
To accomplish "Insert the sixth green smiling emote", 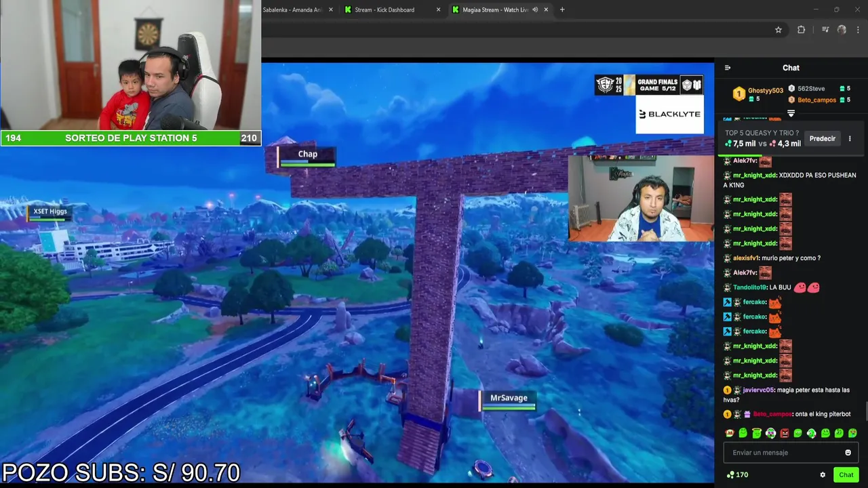I will (x=798, y=433).
